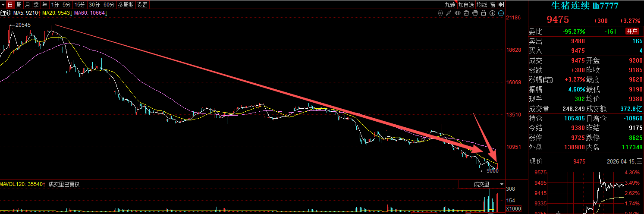The width and height of the screenshot is (644, 214).
Task: Open the 多周期 multi-period view
Action: (126, 5)
